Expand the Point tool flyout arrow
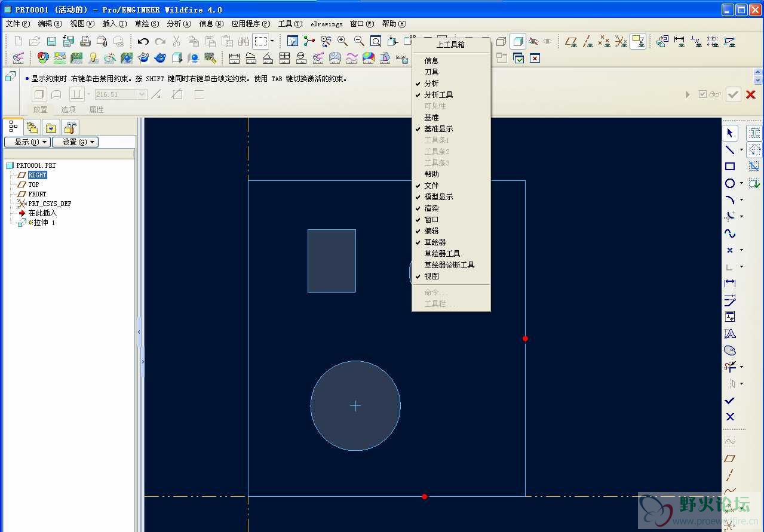The height and width of the screenshot is (532, 764). click(741, 250)
